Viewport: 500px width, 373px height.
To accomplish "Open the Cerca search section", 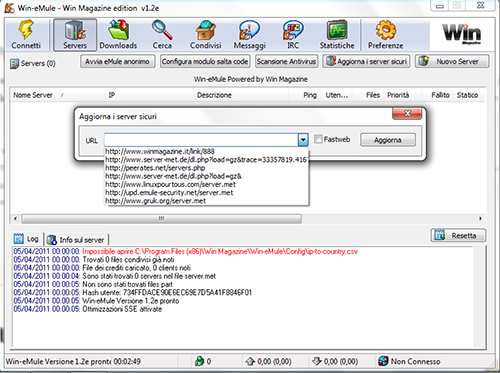I will coord(162,35).
